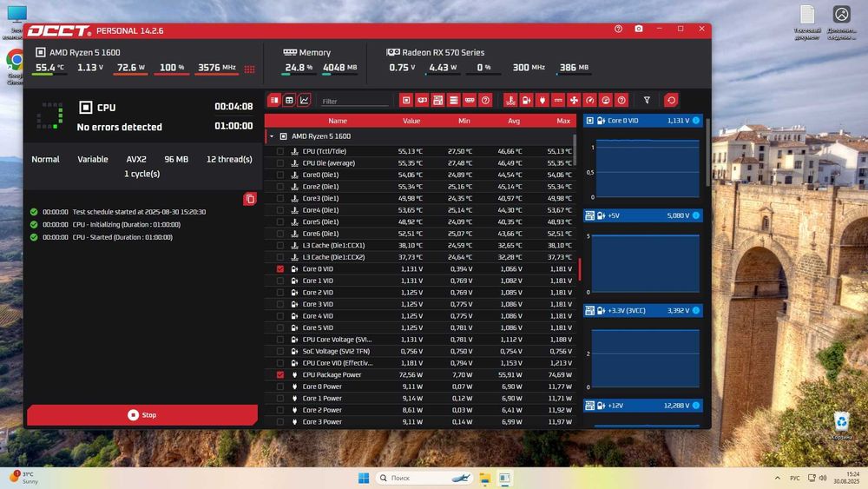Click the 'CPU Core Voltage (SVI...' row

coord(421,340)
